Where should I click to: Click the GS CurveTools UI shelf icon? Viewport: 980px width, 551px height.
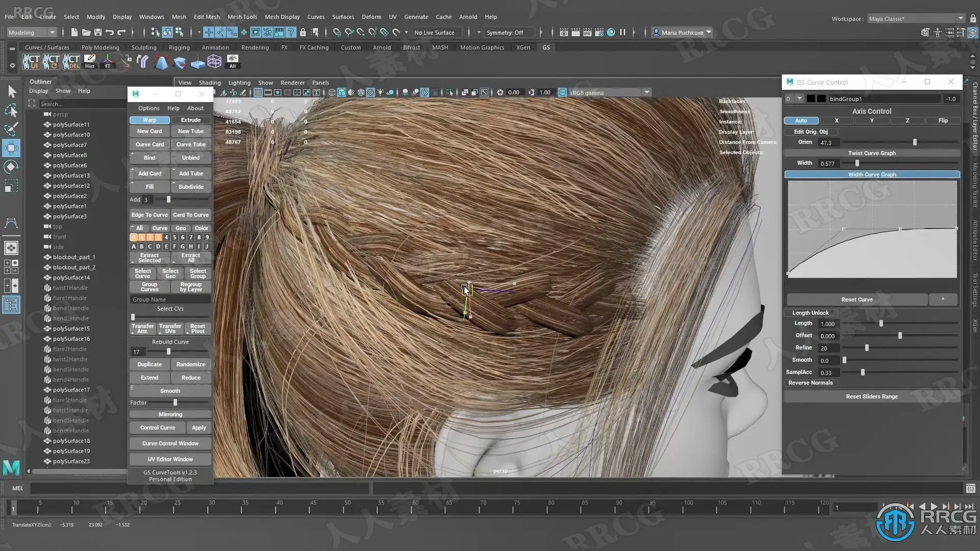click(x=31, y=62)
